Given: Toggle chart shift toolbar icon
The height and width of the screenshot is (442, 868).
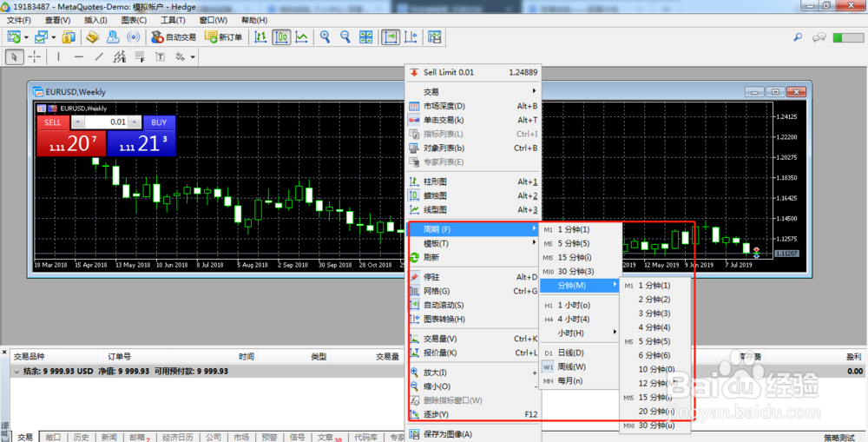Looking at the screenshot, I should 411,37.
